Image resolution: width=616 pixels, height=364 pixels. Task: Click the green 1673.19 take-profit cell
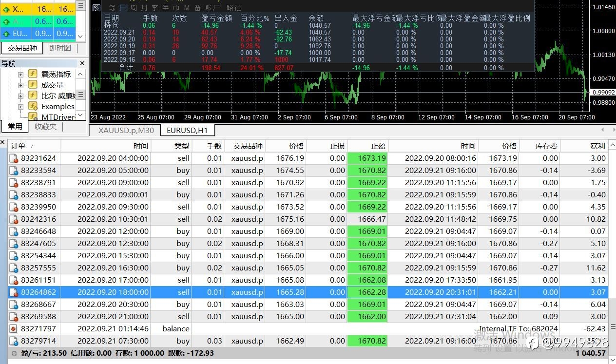click(367, 158)
